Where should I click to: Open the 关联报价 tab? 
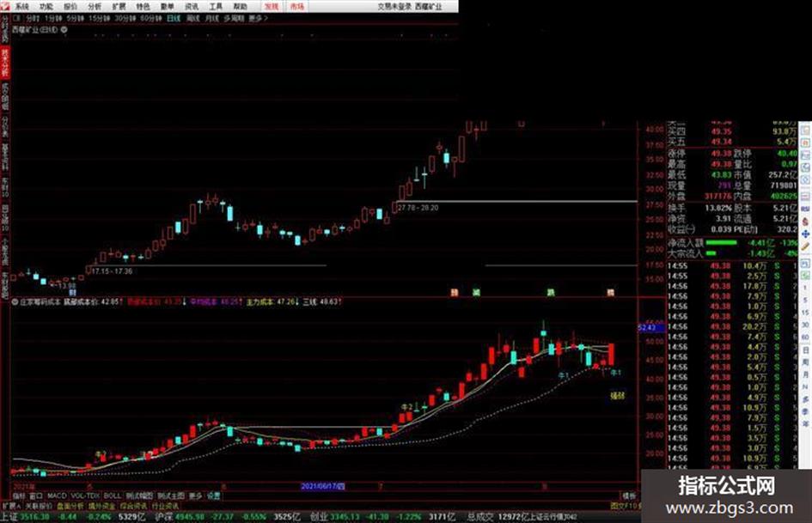(39, 505)
